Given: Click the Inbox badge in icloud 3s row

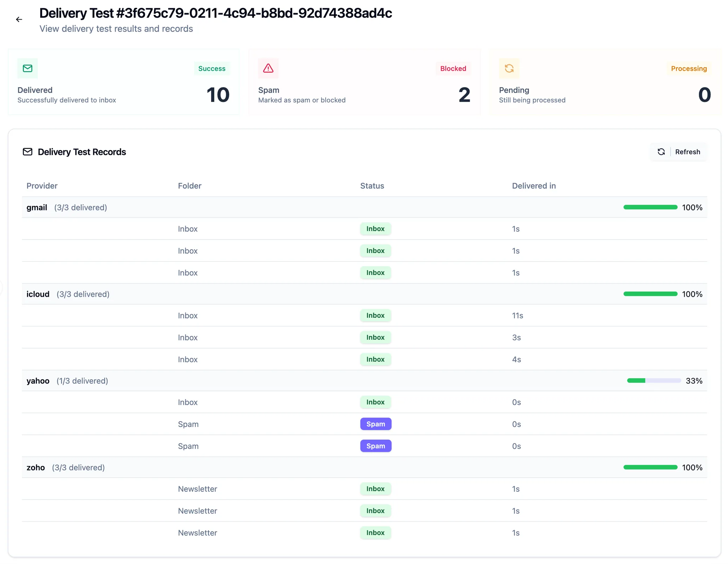Looking at the screenshot, I should tap(375, 338).
